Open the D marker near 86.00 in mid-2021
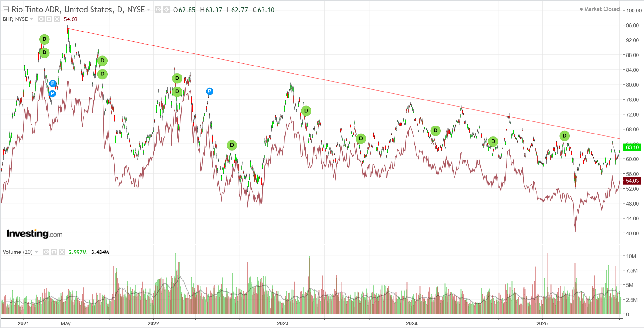The height and width of the screenshot is (328, 644). [102, 61]
